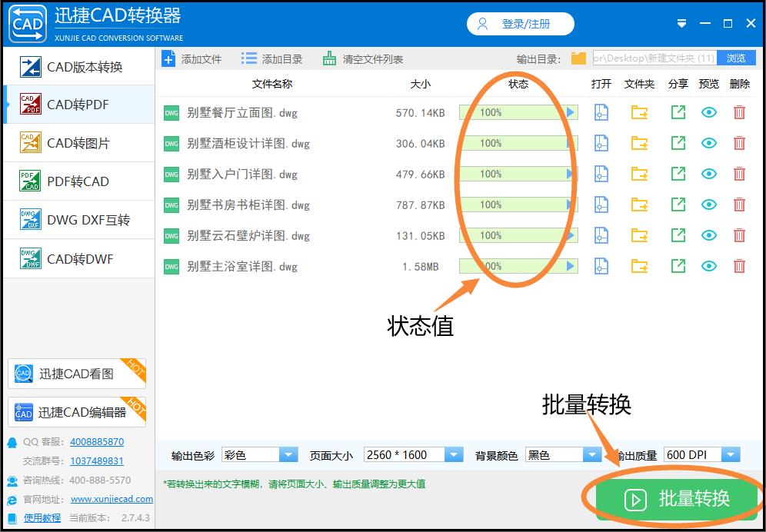
Task: Click the 添加文件 add-file icon
Action: 168,58
